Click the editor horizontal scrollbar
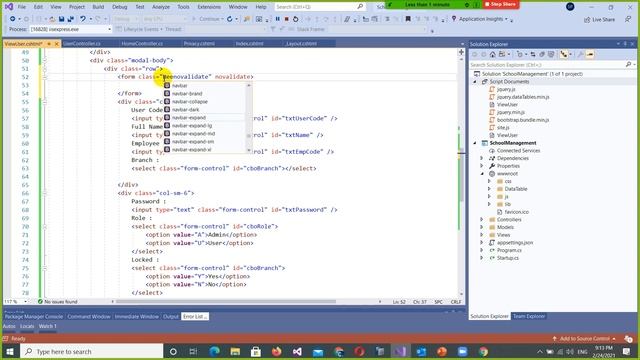Viewport: 640px width, 360px height. pyautogui.click(x=225, y=302)
